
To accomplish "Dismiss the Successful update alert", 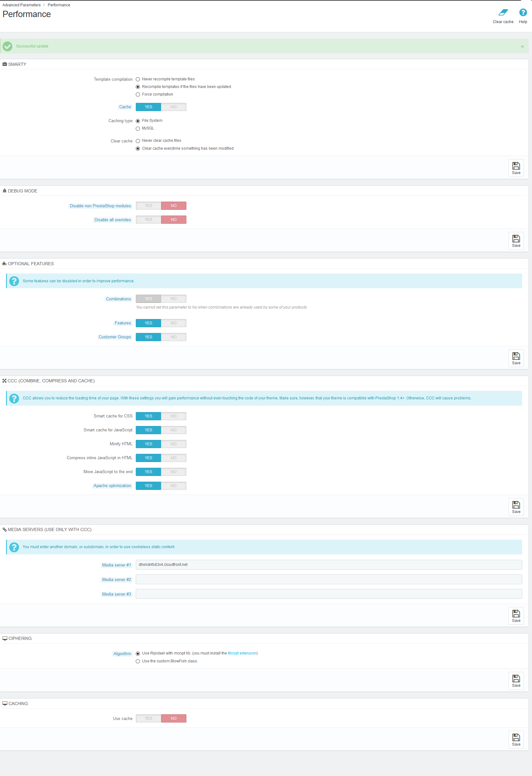I will pos(522,47).
